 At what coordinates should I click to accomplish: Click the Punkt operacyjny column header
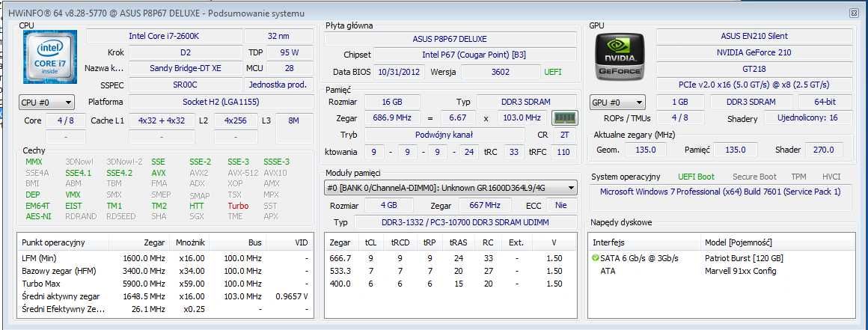tap(63, 242)
